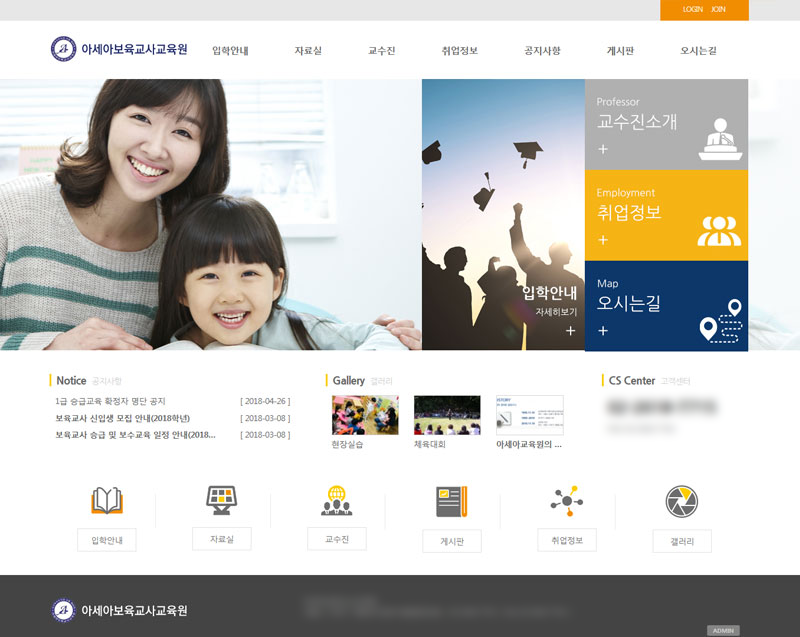Open the 현장실습 gallery thumbnail
Image resolution: width=800 pixels, height=637 pixels.
[x=364, y=415]
